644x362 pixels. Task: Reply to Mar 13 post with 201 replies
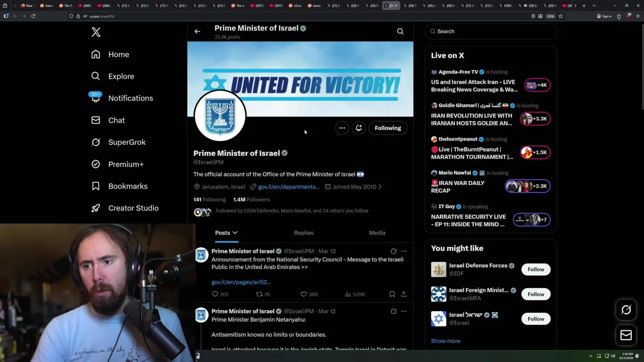220,294
